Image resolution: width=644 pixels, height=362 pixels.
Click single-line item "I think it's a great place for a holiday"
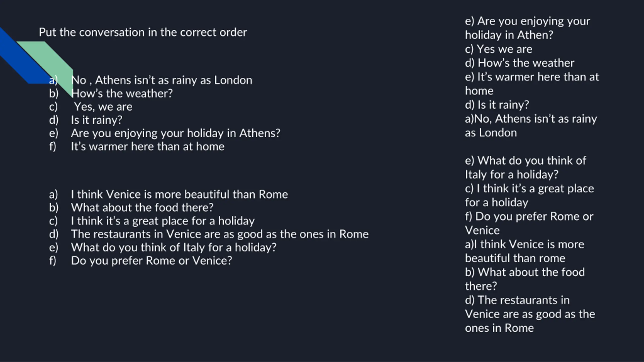(163, 221)
